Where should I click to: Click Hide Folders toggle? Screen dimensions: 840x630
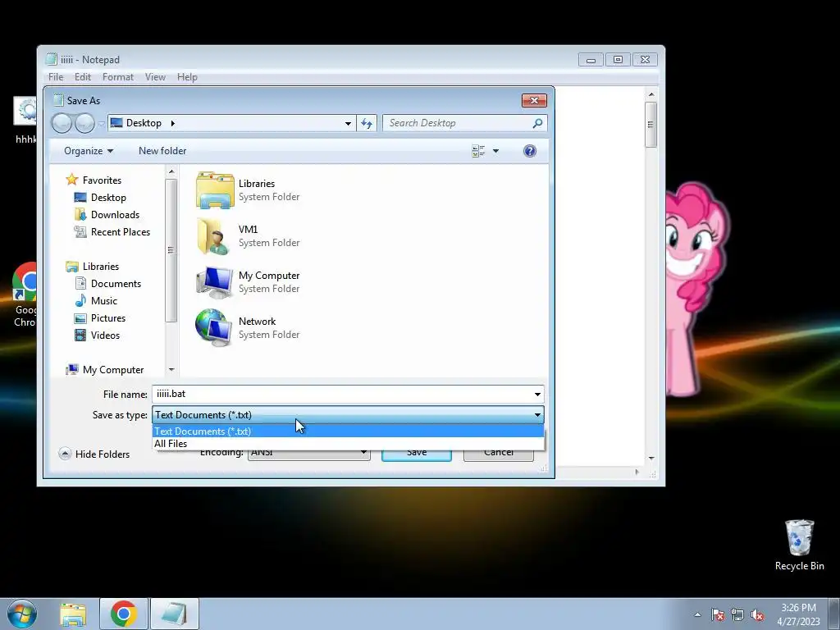[x=94, y=454]
